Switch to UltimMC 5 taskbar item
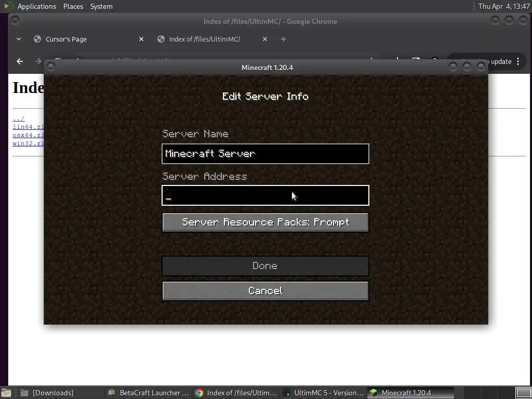 [x=323, y=393]
